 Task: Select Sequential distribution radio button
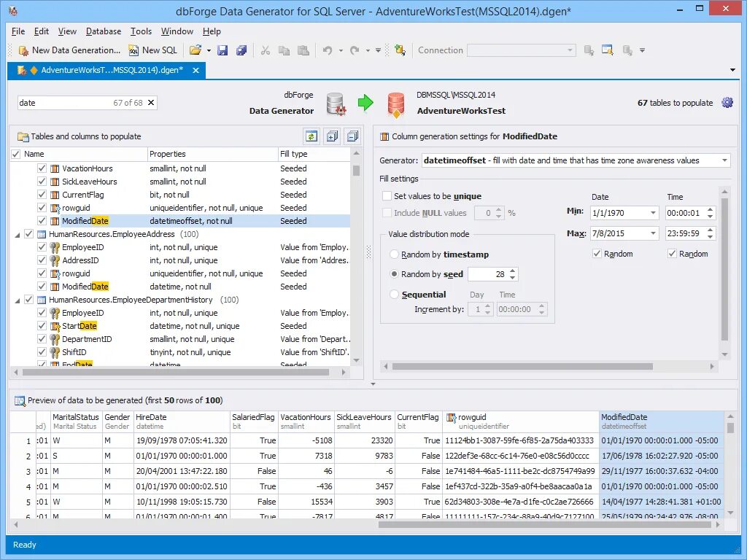pyautogui.click(x=395, y=295)
